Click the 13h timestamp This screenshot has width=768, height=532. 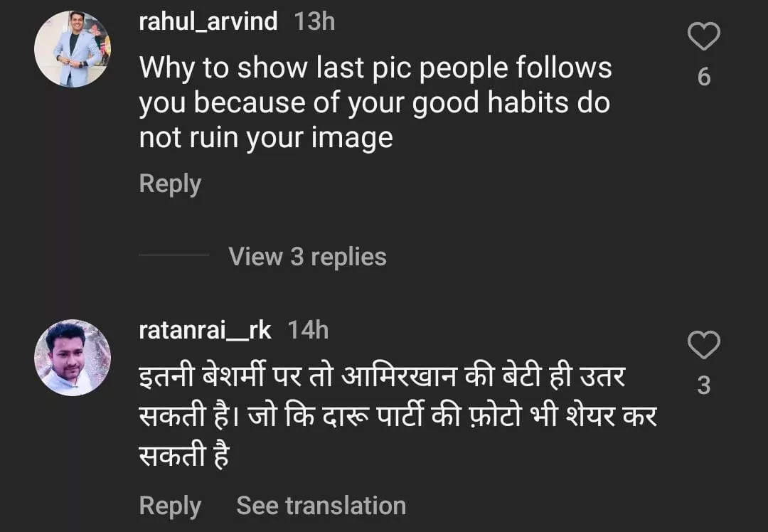click(314, 21)
